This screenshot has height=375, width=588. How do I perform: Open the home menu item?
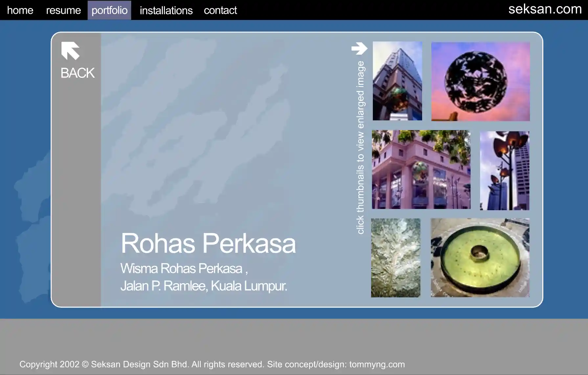20,10
